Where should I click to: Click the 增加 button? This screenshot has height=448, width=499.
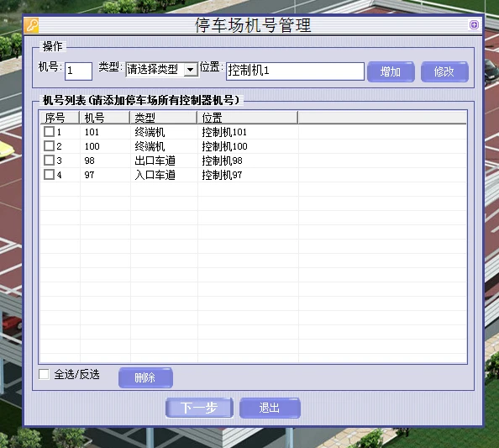391,71
